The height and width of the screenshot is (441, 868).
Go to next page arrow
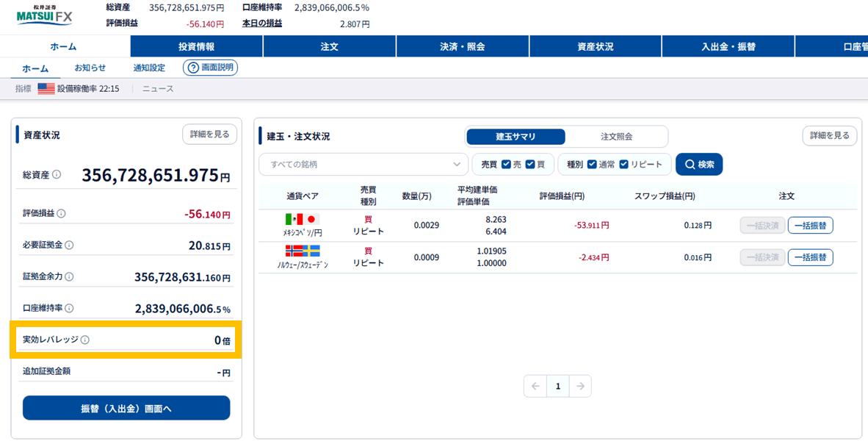click(580, 386)
